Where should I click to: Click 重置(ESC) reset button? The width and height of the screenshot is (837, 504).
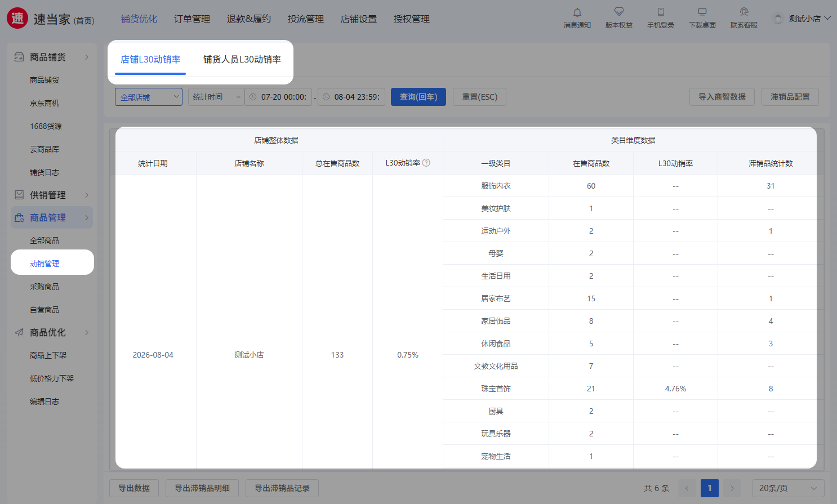click(480, 97)
